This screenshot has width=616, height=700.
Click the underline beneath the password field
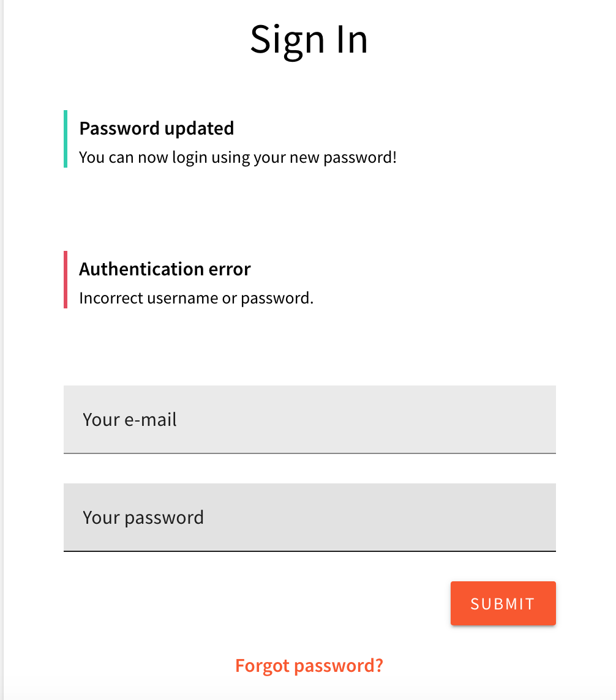coord(309,551)
